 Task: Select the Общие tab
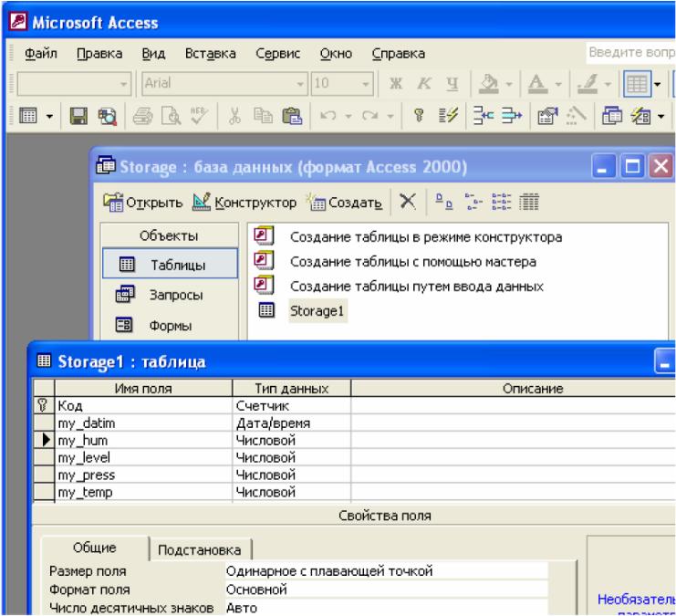[94, 547]
